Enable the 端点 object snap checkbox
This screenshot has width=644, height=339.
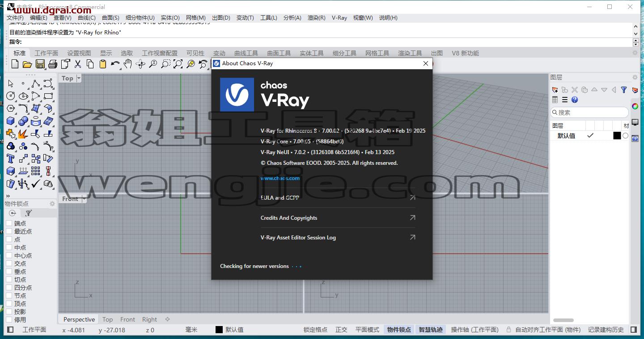[x=9, y=223]
